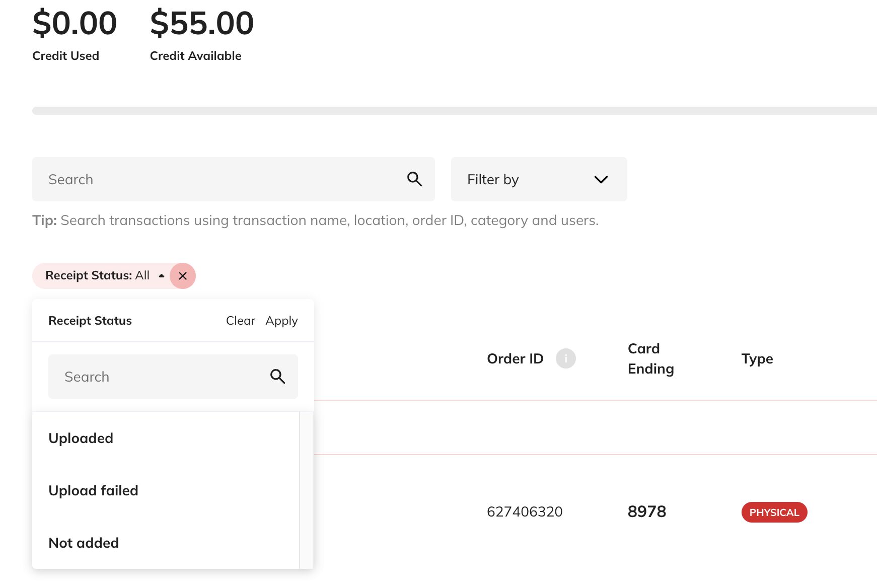Select the Uploaded receipt status option
The width and height of the screenshot is (877, 588).
pos(81,438)
